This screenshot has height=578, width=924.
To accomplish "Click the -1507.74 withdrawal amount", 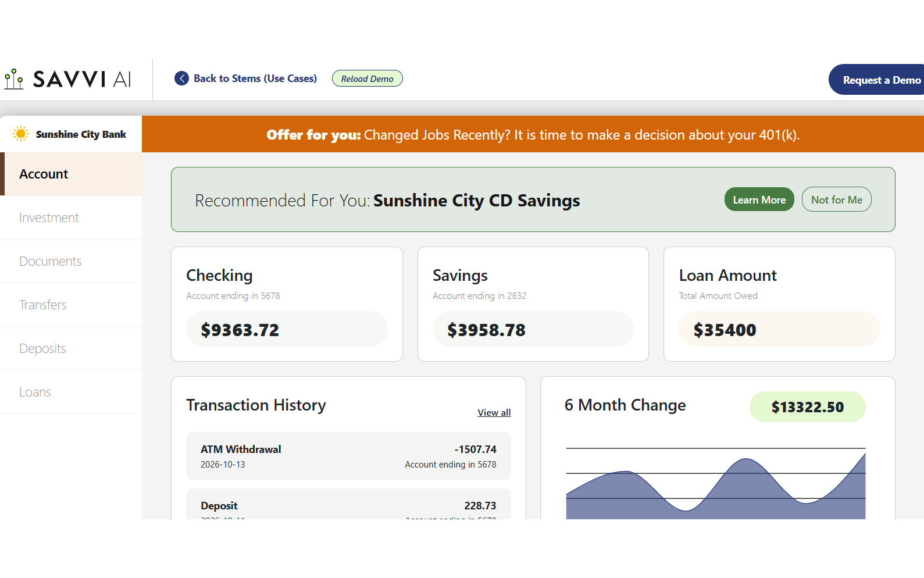I will click(x=475, y=449).
